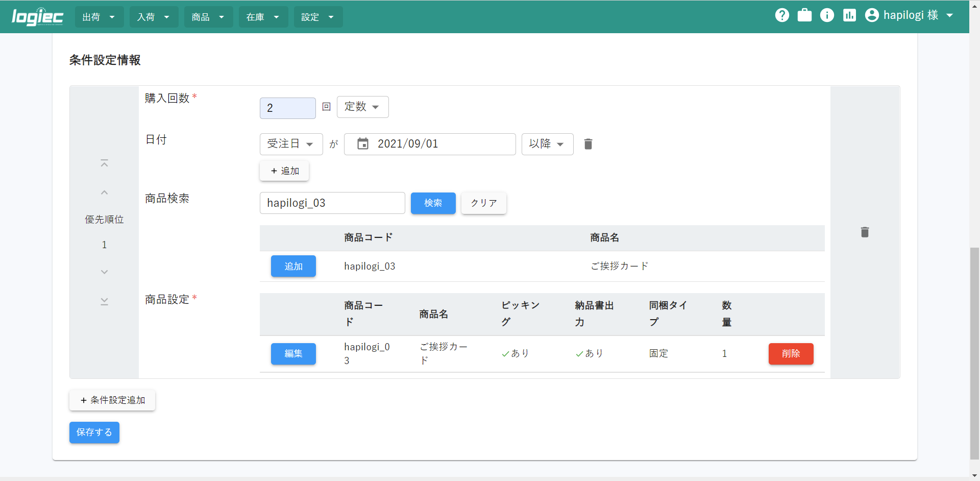Click the 納品書出力 あり cell
The height and width of the screenshot is (481, 980).
coord(589,353)
